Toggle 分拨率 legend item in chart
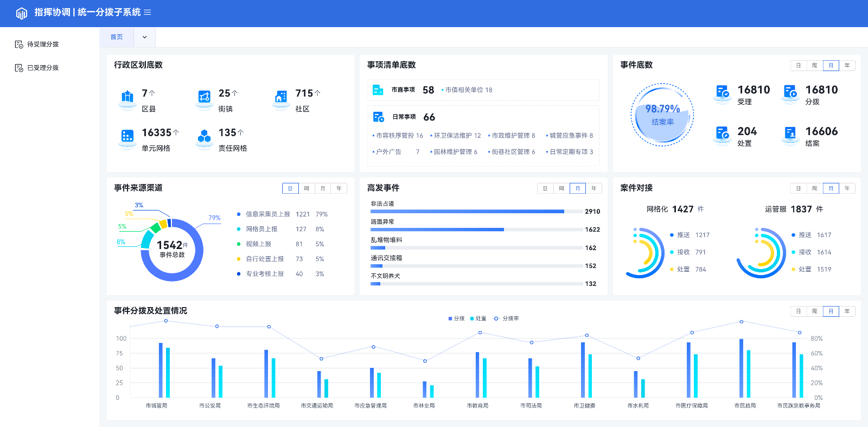 [x=506, y=318]
